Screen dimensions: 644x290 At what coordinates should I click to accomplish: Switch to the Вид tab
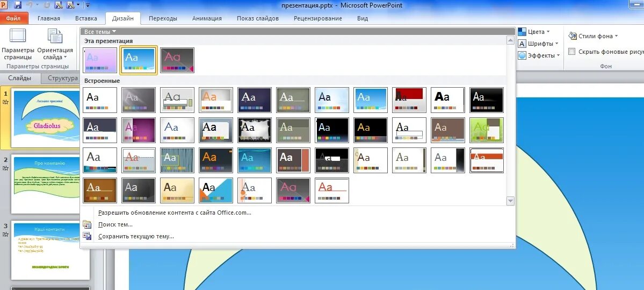click(x=363, y=18)
